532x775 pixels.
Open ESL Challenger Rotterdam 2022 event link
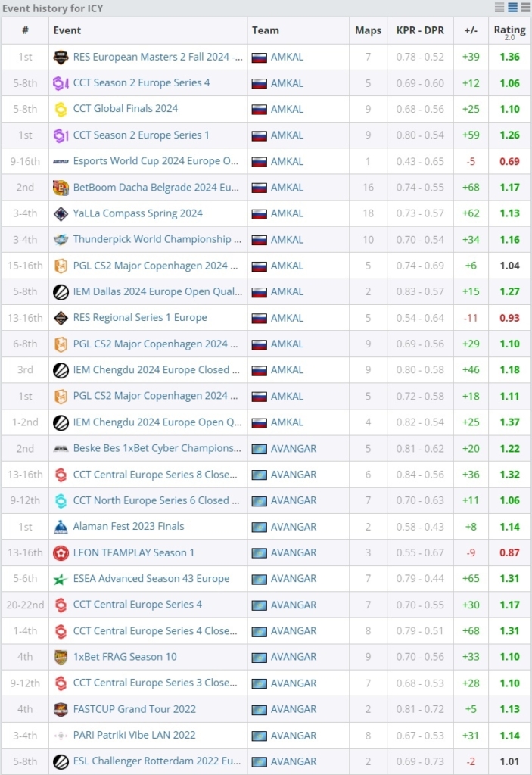point(157,761)
